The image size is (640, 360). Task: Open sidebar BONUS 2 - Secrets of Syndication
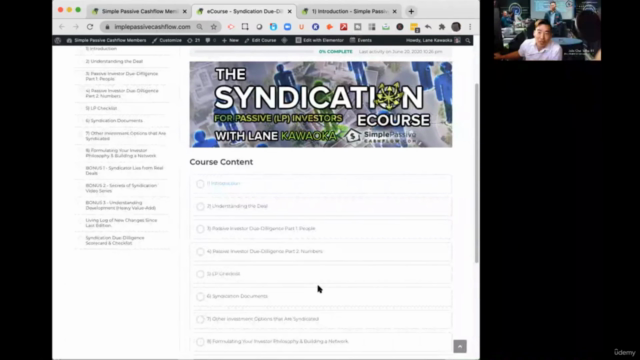tap(121, 188)
